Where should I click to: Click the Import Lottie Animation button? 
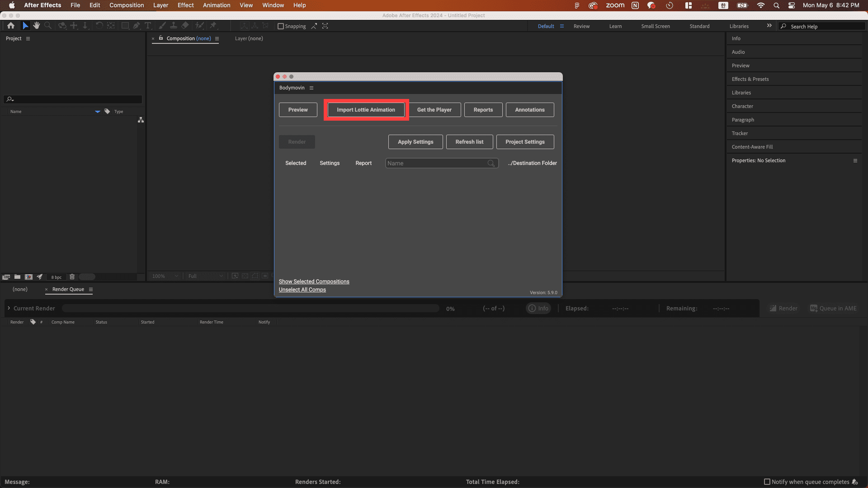point(366,110)
